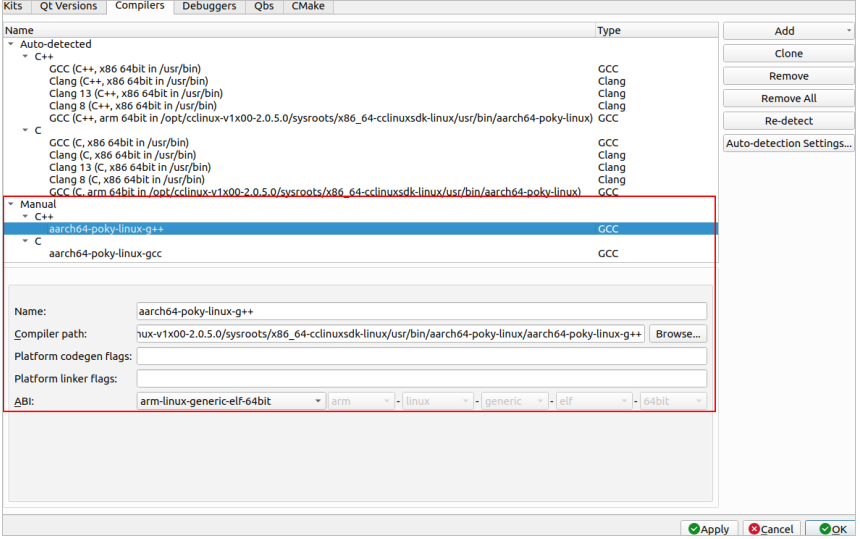Click the Re-detect button
Viewport: 860px width, 539px height.
coord(788,121)
